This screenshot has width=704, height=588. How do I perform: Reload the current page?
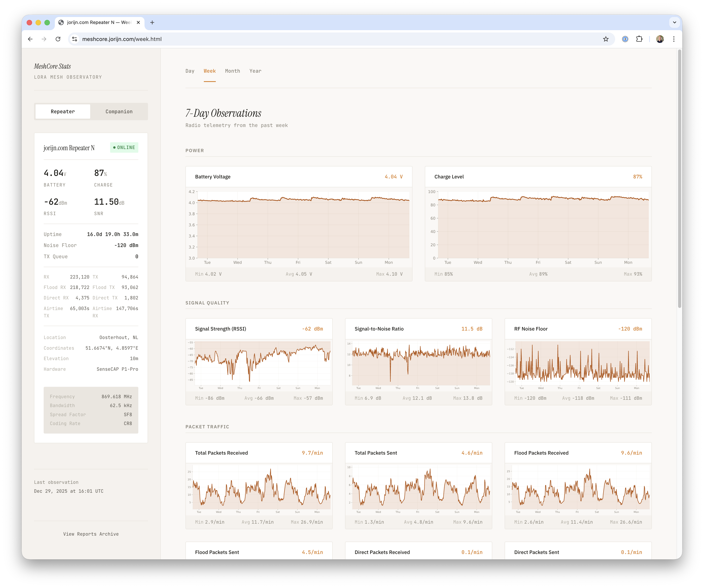pos(58,39)
